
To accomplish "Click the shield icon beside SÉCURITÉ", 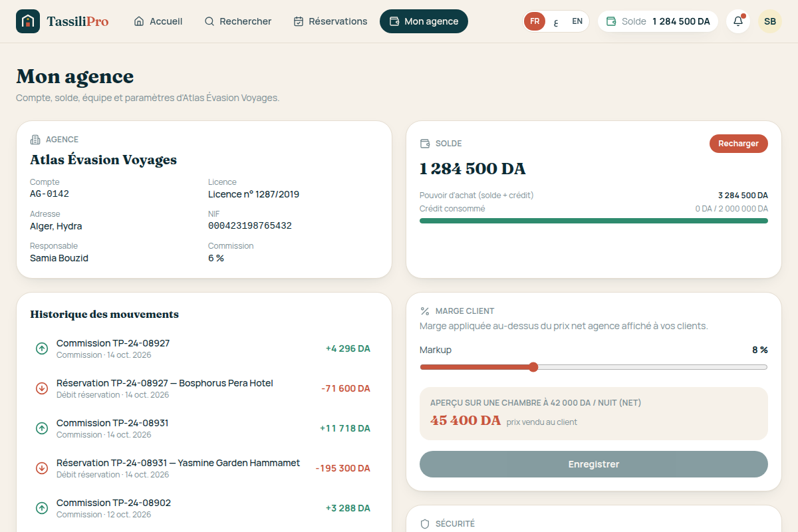I will pos(425,524).
